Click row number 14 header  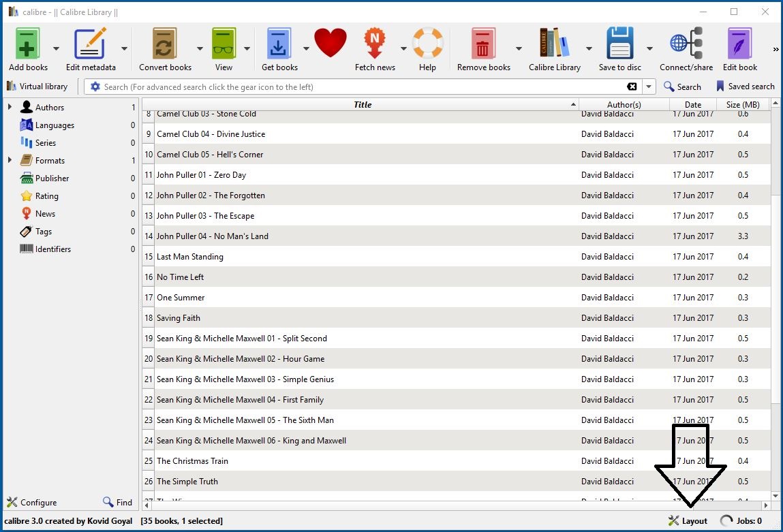(x=149, y=236)
